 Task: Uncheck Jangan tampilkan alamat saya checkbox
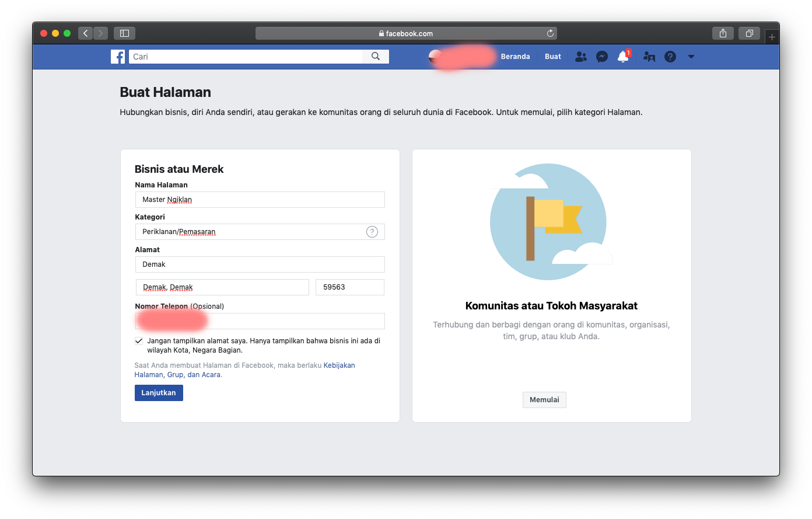coord(139,341)
